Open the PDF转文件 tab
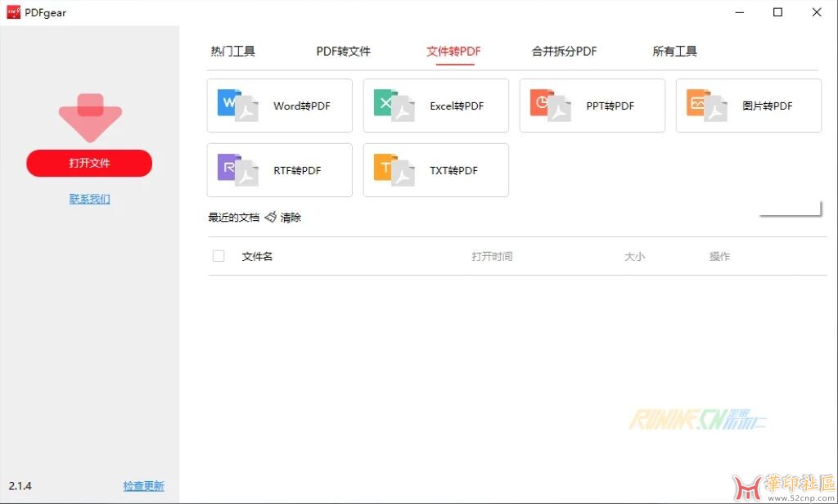 pyautogui.click(x=343, y=52)
